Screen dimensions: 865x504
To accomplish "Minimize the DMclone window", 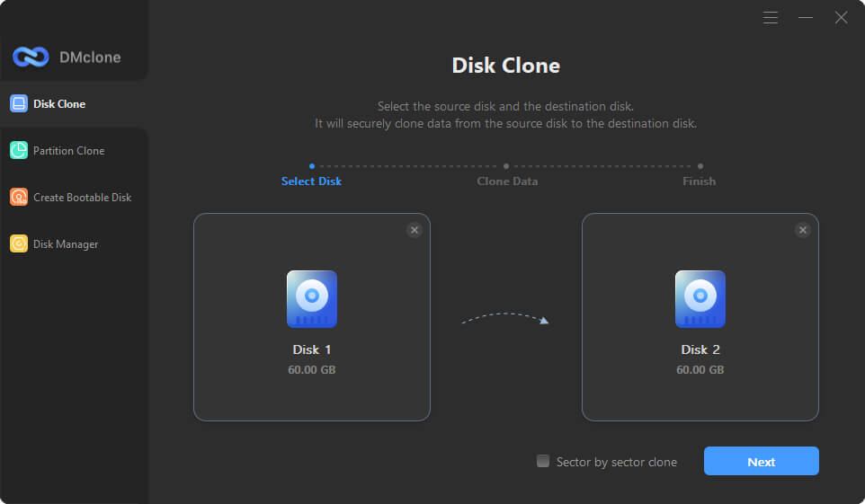I will point(806,18).
